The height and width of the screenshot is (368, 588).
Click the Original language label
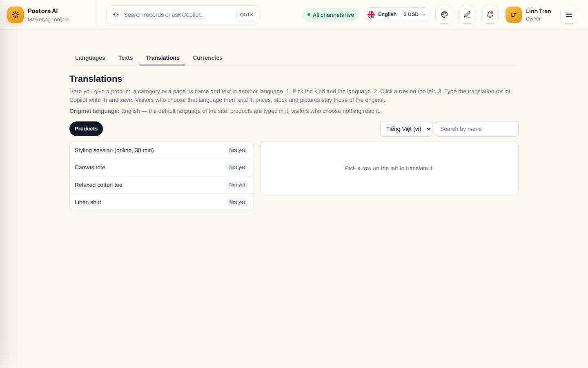tap(94, 111)
